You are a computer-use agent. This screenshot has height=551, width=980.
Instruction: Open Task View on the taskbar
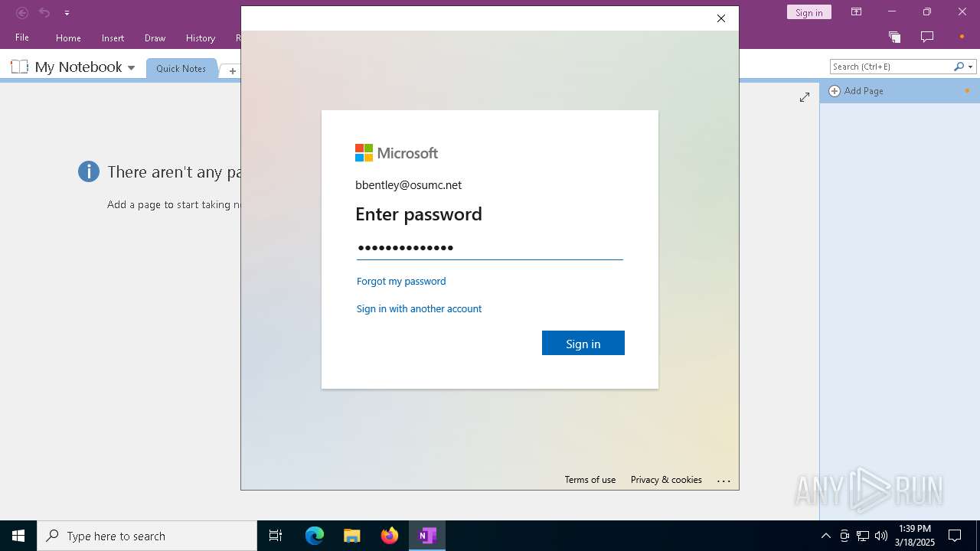click(x=276, y=536)
